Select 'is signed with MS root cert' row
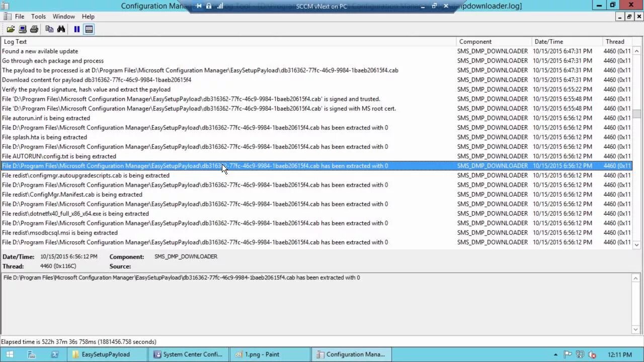 click(x=316, y=109)
